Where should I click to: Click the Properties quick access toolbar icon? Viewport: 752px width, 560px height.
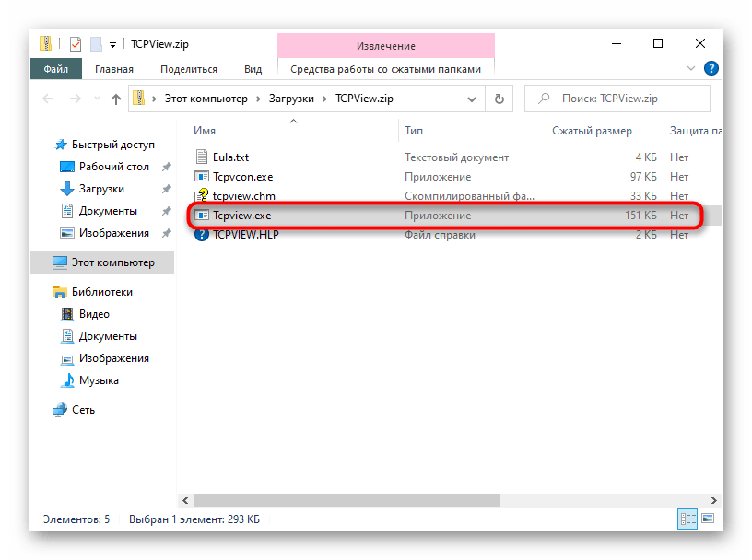click(x=76, y=44)
